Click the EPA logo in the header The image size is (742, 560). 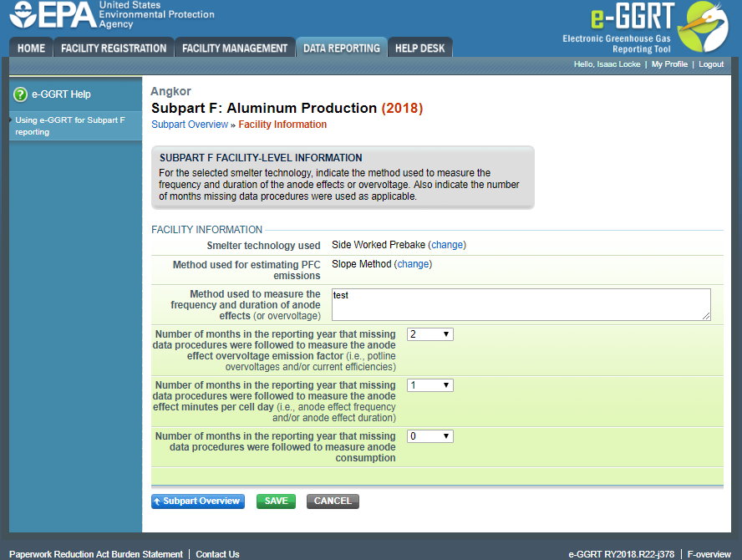coord(112,15)
